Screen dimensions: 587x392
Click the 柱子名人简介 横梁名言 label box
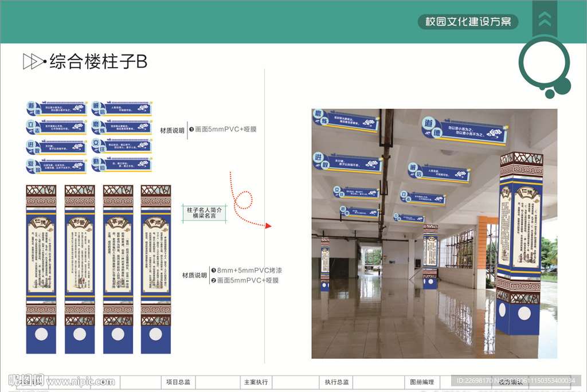pyautogui.click(x=205, y=213)
